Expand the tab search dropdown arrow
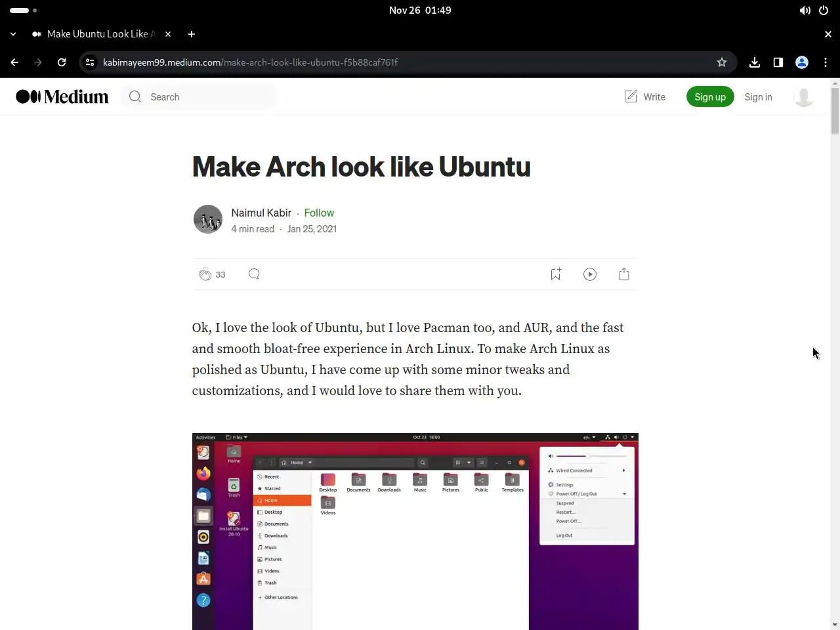Image resolution: width=840 pixels, height=630 pixels. coord(13,34)
